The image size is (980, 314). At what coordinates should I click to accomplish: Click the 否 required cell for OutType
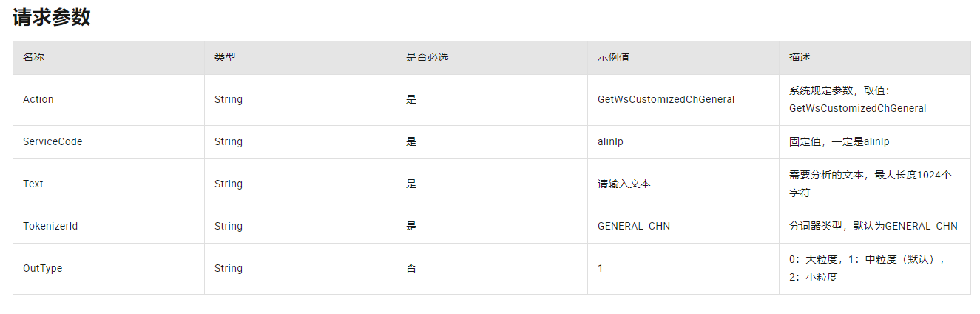[x=411, y=268]
